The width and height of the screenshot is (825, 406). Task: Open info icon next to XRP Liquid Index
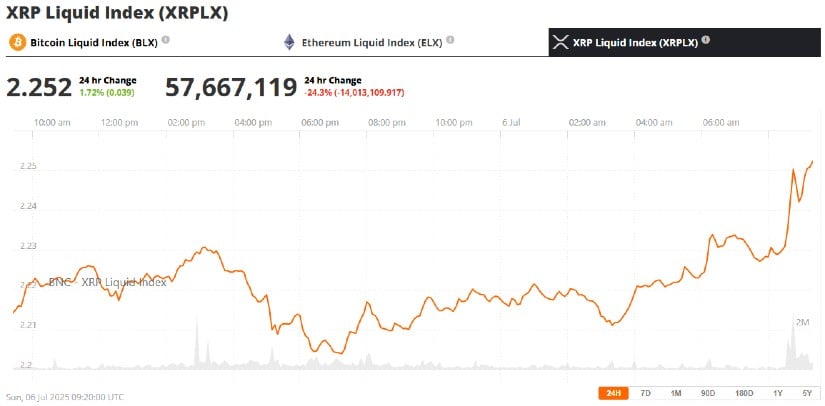tap(706, 39)
